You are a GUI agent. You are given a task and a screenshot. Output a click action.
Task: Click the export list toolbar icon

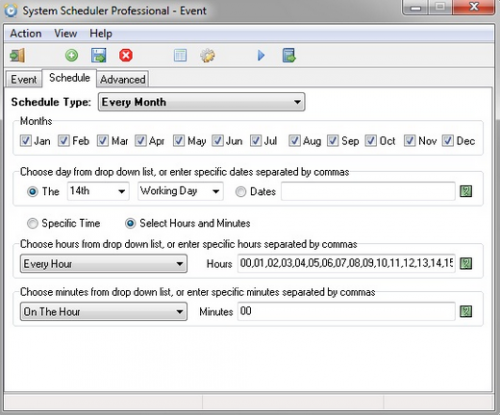(x=289, y=55)
